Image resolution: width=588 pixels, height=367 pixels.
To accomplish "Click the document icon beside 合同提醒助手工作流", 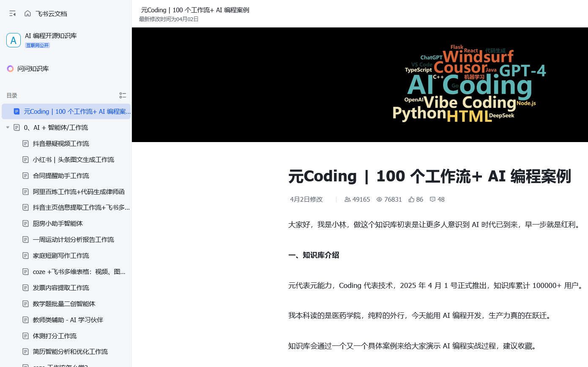I will pyautogui.click(x=25, y=176).
